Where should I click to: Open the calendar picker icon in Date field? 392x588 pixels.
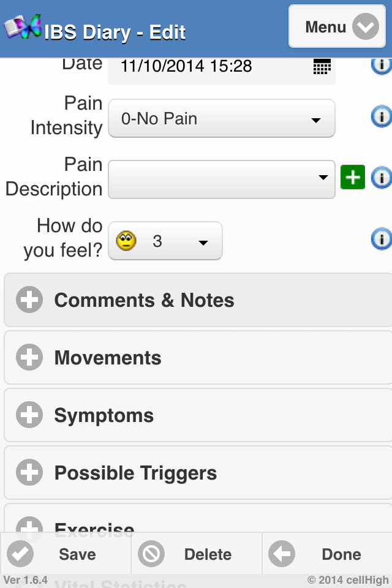322,67
